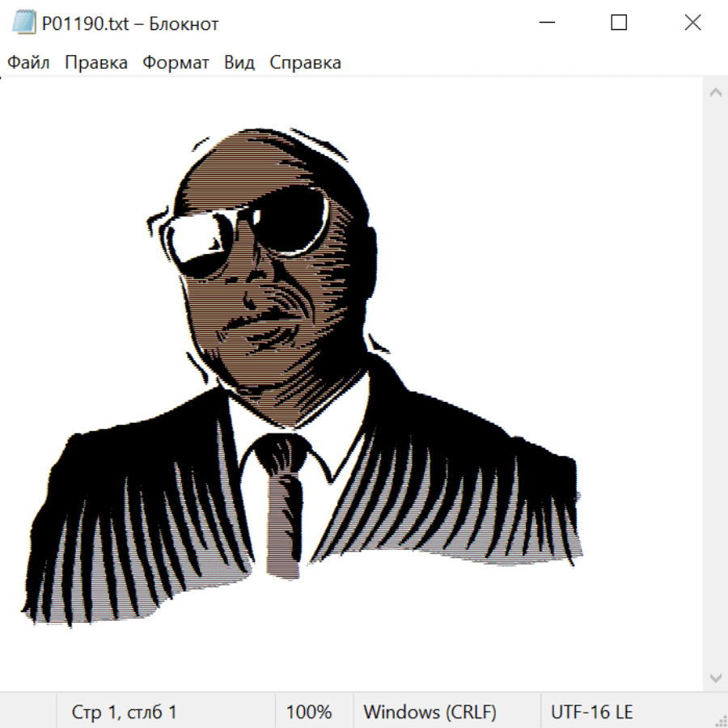Open the Правка menu
This screenshot has height=728, width=728.
pos(96,63)
